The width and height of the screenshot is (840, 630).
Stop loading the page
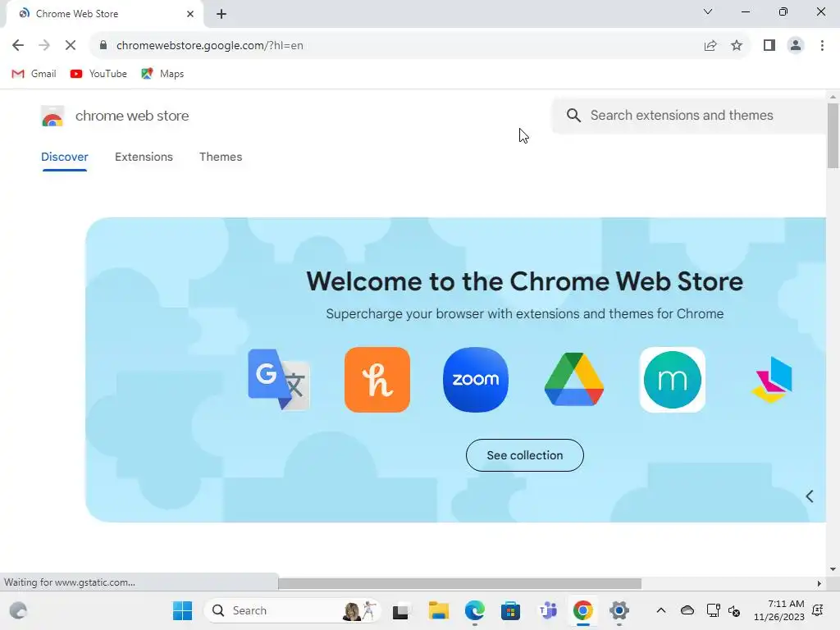(71, 46)
